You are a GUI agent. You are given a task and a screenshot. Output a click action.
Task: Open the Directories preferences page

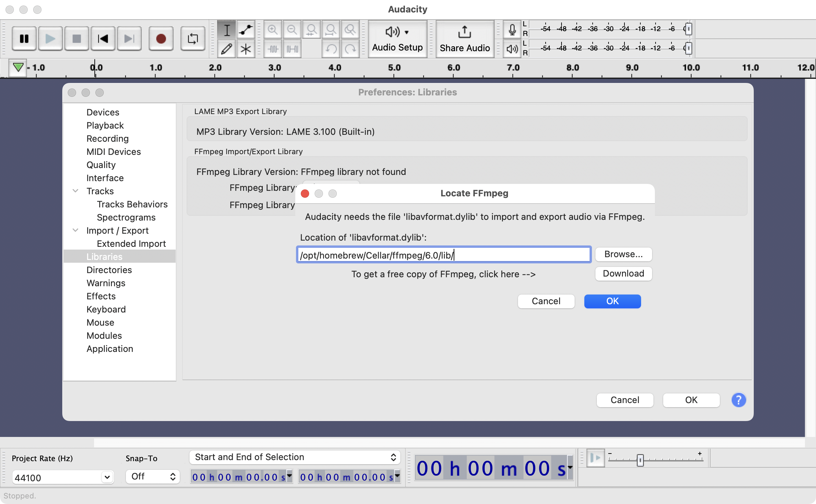(109, 270)
